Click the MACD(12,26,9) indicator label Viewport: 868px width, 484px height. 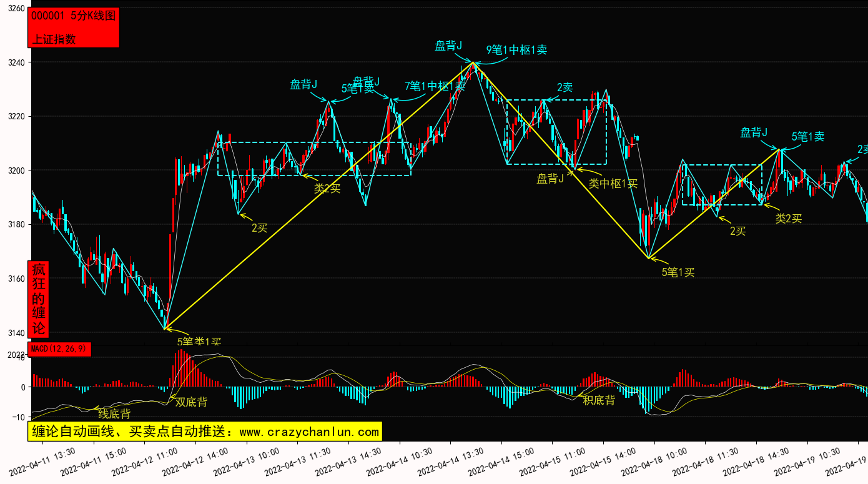(x=61, y=349)
